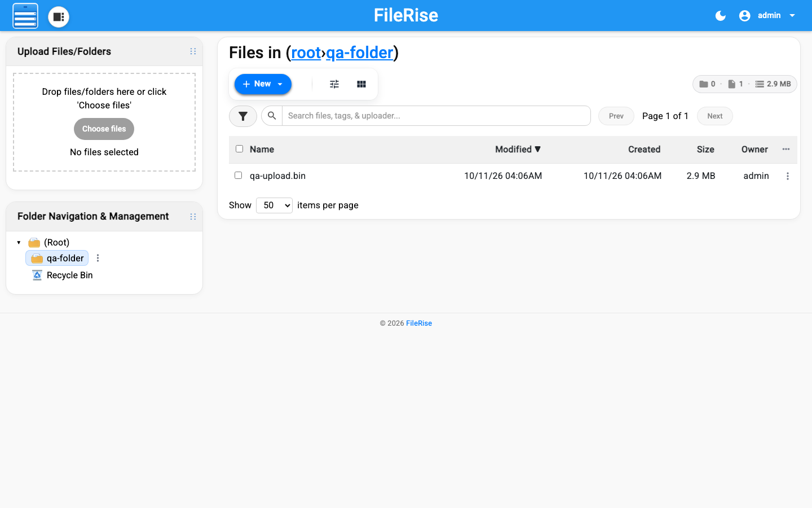
Task: Click the root breadcrumb link
Action: 306,52
